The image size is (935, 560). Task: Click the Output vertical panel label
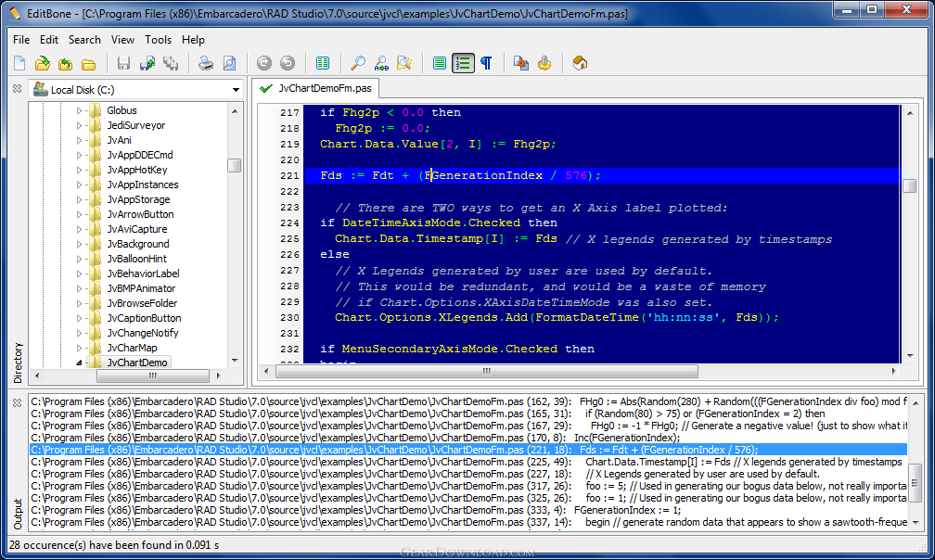click(18, 515)
